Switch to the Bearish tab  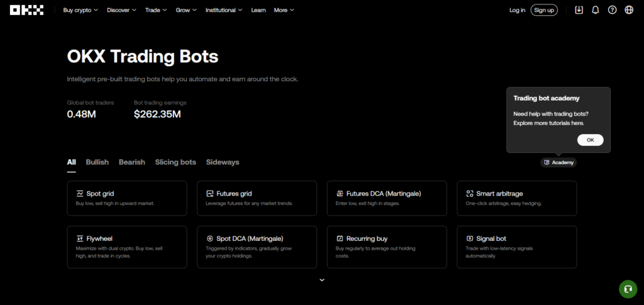click(x=132, y=162)
